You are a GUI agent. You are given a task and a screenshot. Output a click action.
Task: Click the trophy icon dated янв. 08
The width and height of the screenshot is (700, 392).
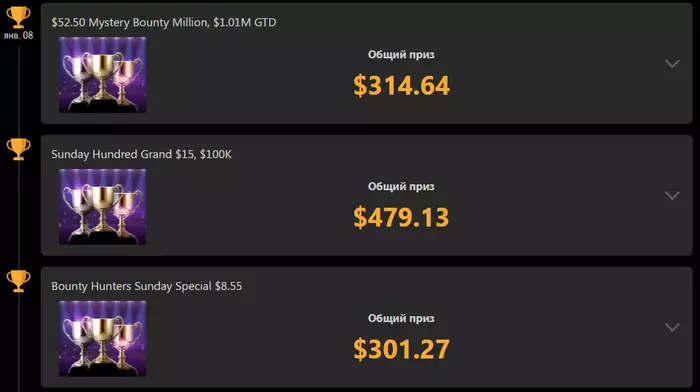18,17
